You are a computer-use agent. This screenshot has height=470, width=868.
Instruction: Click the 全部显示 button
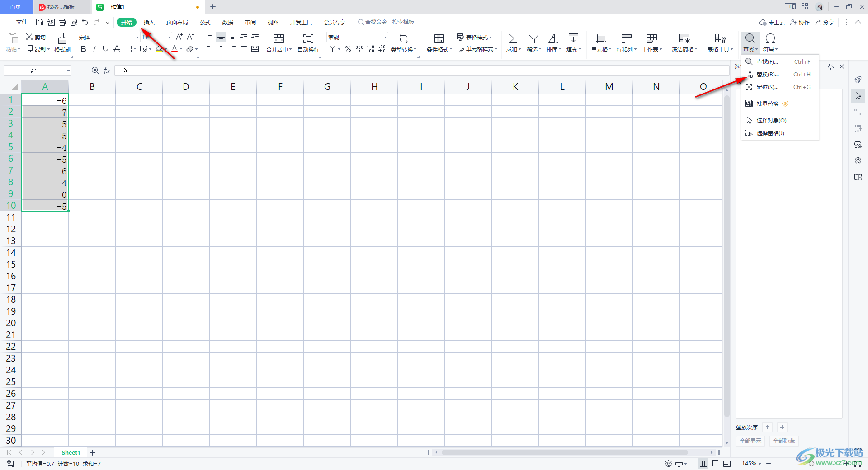coord(750,441)
